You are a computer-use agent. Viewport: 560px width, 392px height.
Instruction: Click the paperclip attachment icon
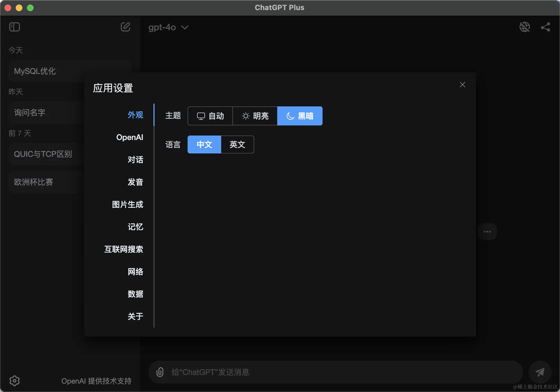click(160, 372)
